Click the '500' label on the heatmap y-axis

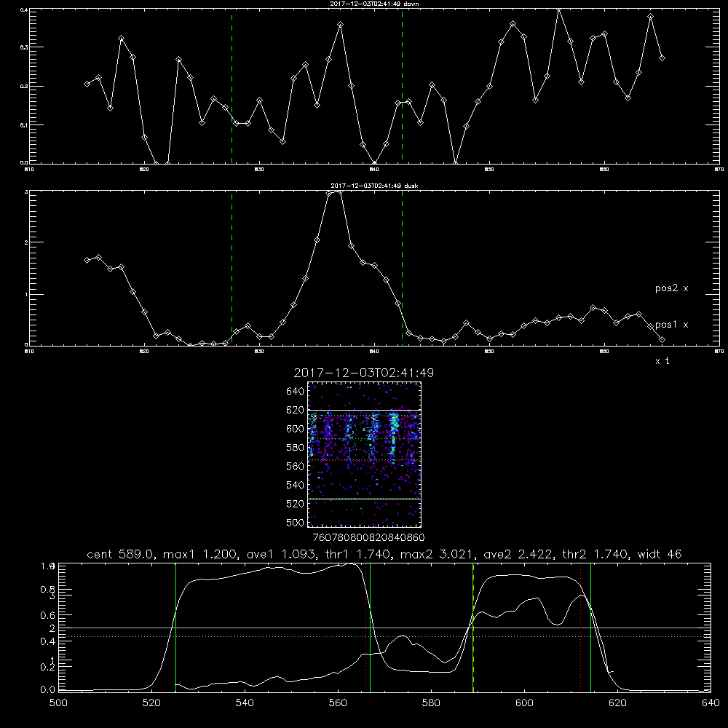click(296, 522)
